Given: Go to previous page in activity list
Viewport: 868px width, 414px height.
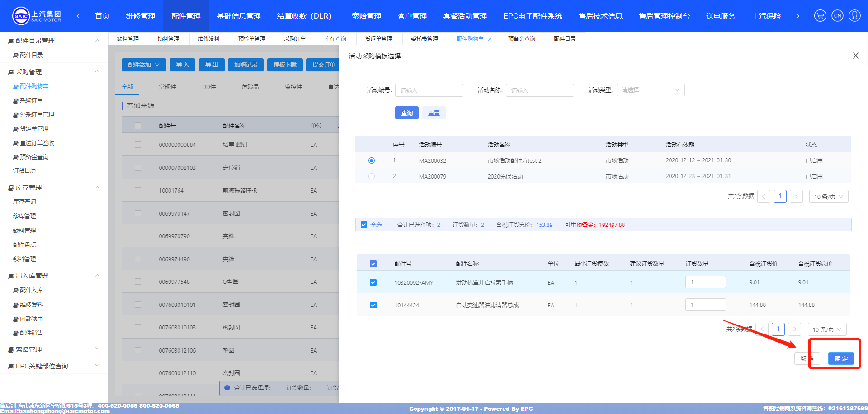Looking at the screenshot, I should pos(764,197).
